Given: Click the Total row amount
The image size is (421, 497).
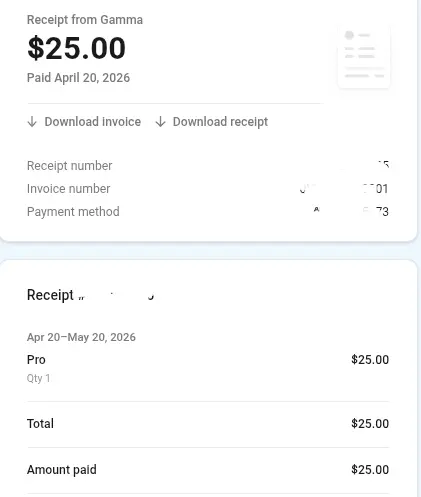Looking at the screenshot, I should click(x=370, y=424).
